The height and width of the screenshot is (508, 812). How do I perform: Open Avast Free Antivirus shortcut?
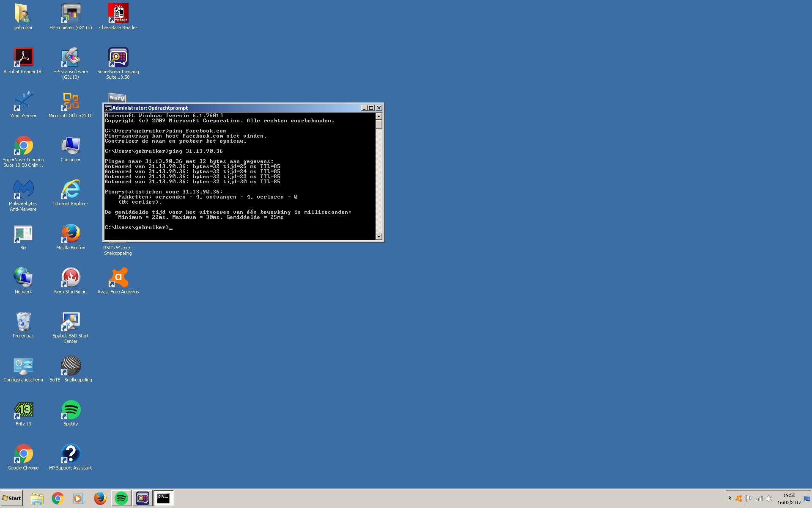tap(118, 278)
